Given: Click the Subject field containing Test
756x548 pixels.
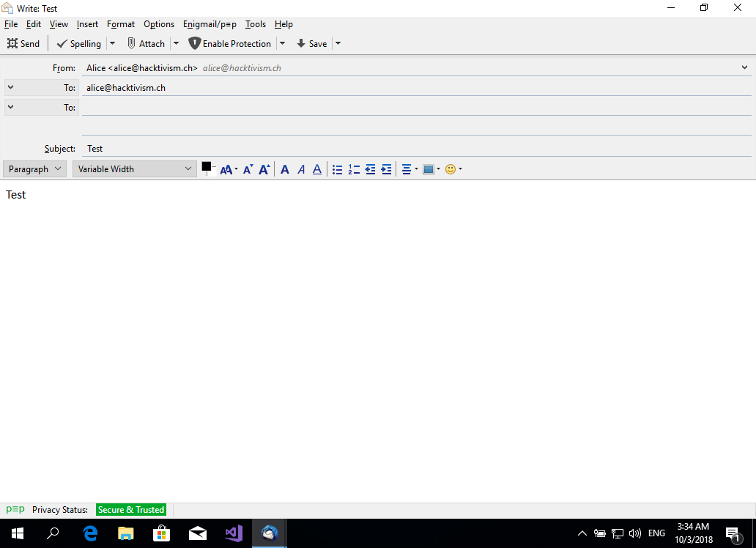Looking at the screenshot, I should coord(417,149).
